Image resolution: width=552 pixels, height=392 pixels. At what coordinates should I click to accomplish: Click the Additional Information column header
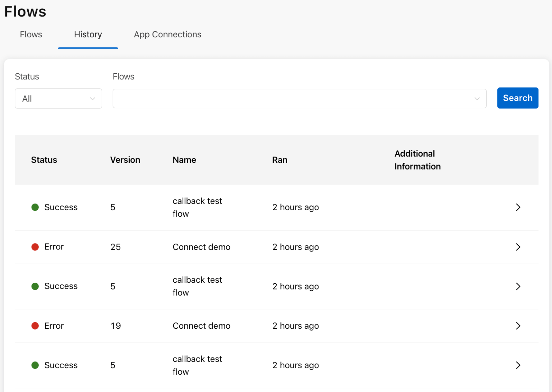tap(417, 160)
